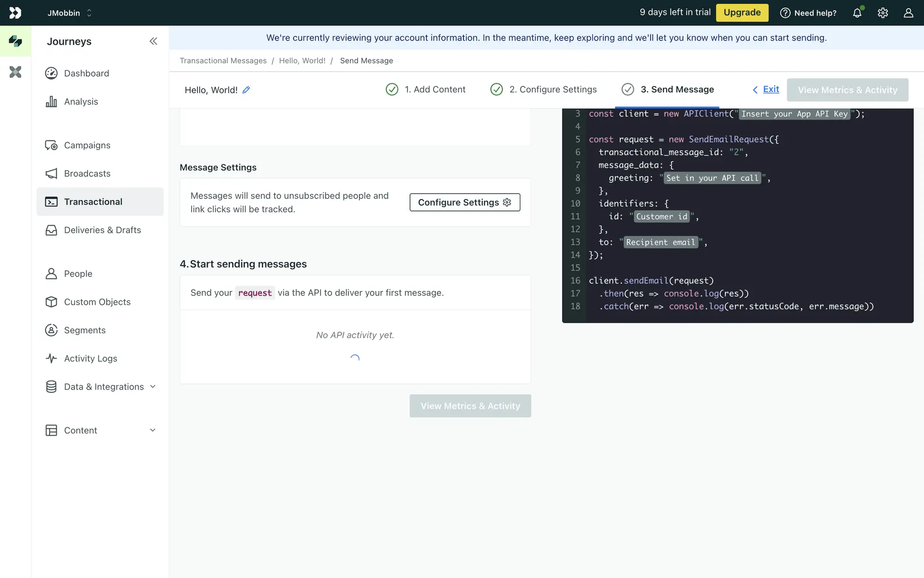Collapse the Journeys sidebar with the double chevron
This screenshot has height=578, width=924.
(153, 41)
